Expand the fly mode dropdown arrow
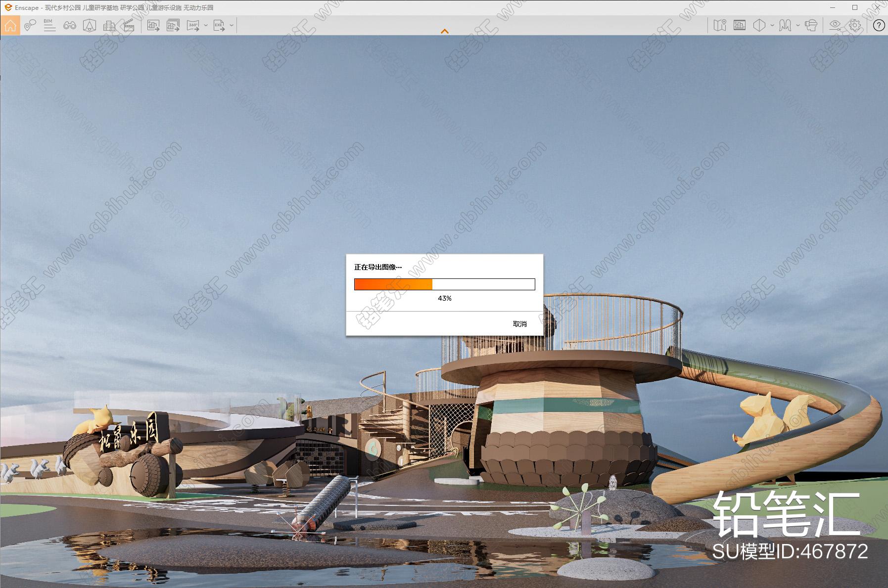The image size is (888, 588). tap(798, 25)
